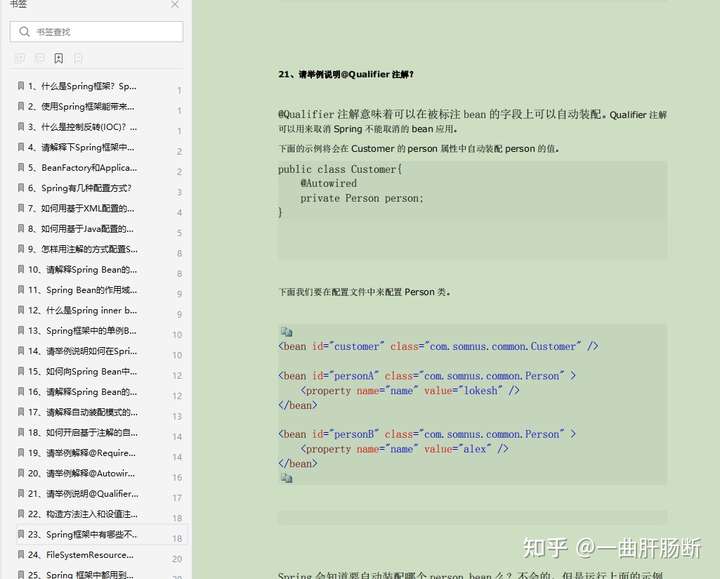Click the copy icon above the bean XML code
The image size is (720, 579).
(x=286, y=332)
